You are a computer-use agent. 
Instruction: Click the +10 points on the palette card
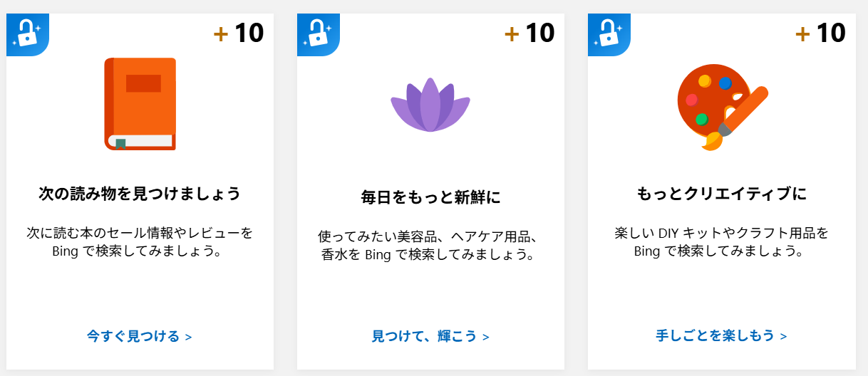820,33
